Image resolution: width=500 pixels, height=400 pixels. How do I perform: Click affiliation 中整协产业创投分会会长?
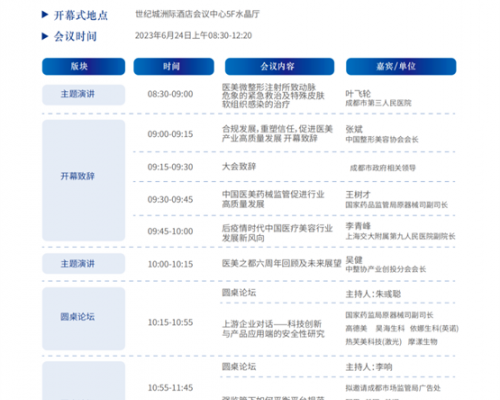tap(386, 269)
